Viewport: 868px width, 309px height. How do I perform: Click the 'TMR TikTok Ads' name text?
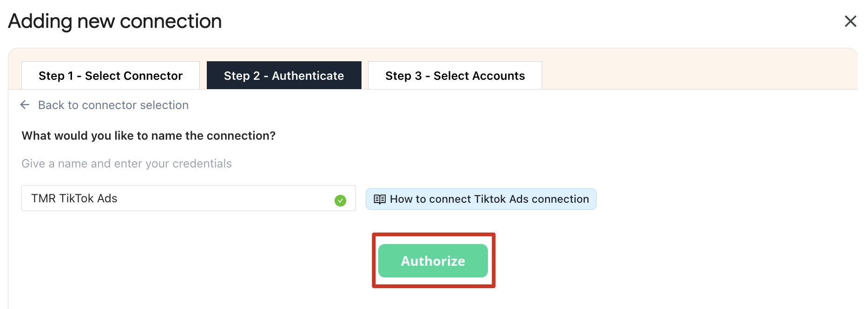tap(74, 199)
